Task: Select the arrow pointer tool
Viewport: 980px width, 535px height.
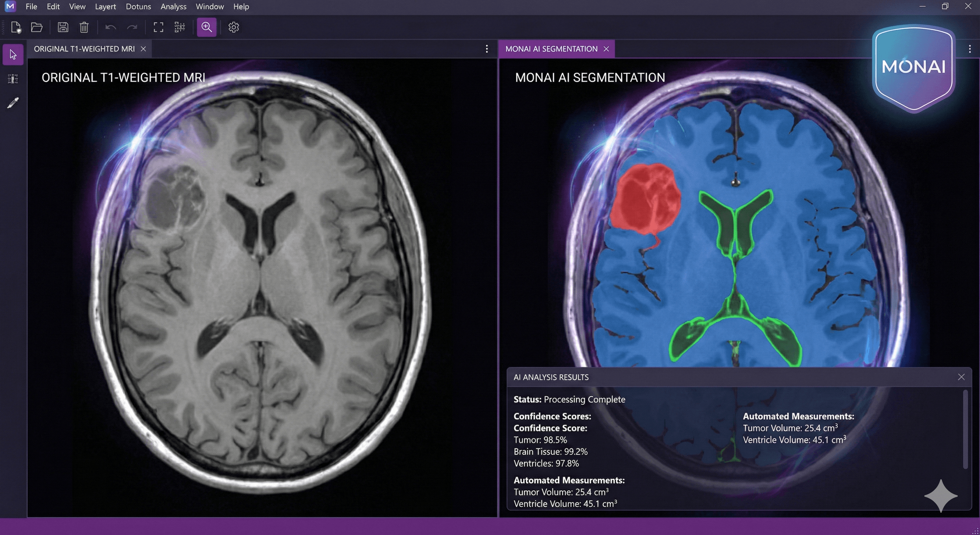Action: (13, 55)
